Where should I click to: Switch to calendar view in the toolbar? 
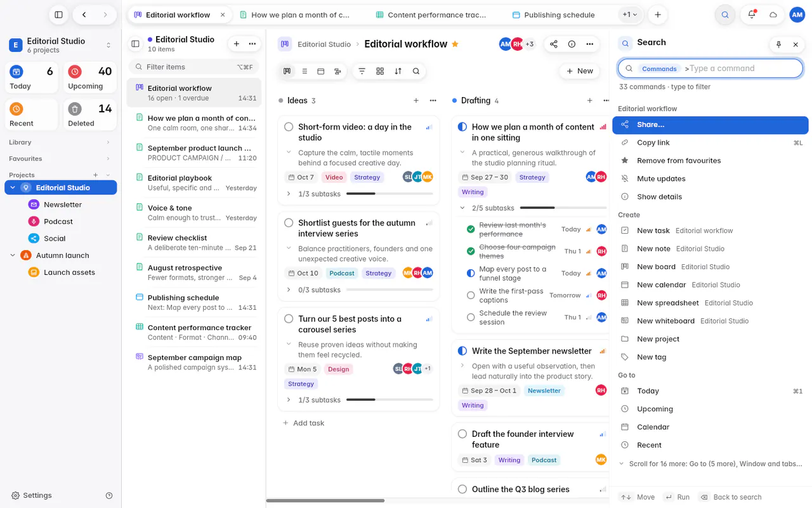pyautogui.click(x=321, y=71)
